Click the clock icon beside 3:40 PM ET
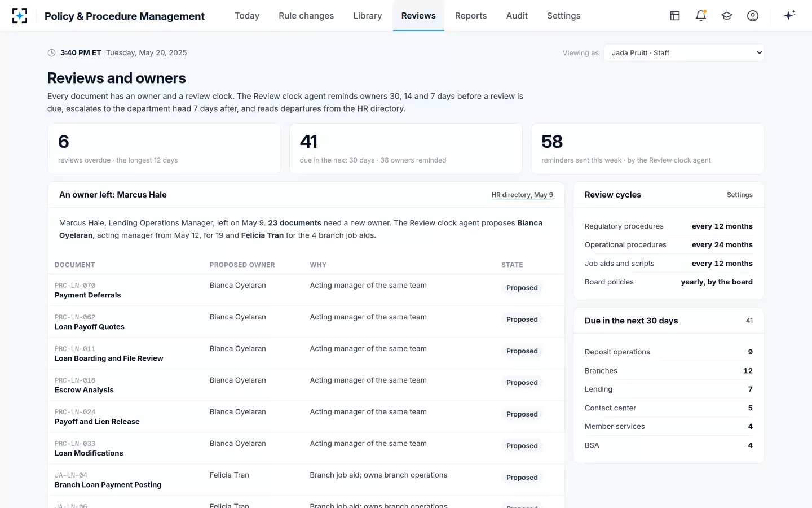812x508 pixels. 52,53
